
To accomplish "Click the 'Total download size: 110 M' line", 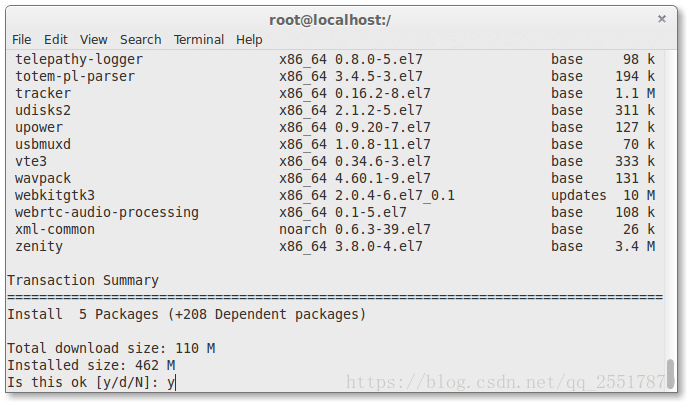I will [x=111, y=348].
